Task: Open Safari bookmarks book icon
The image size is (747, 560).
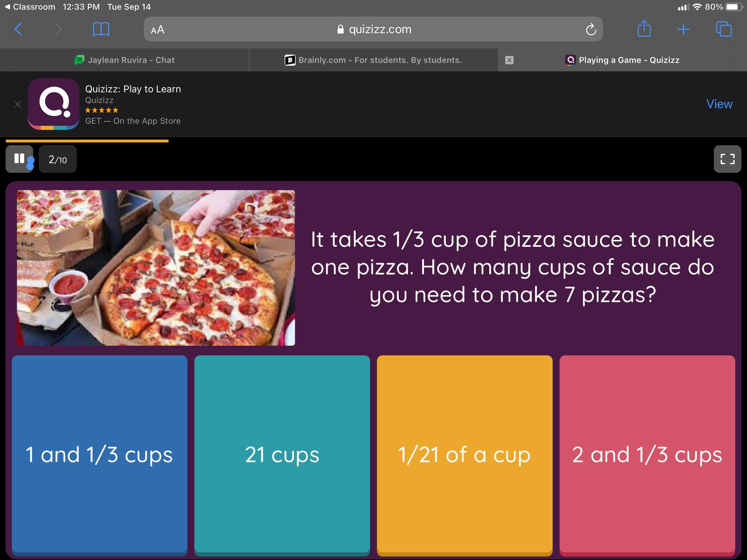Action: click(x=101, y=29)
